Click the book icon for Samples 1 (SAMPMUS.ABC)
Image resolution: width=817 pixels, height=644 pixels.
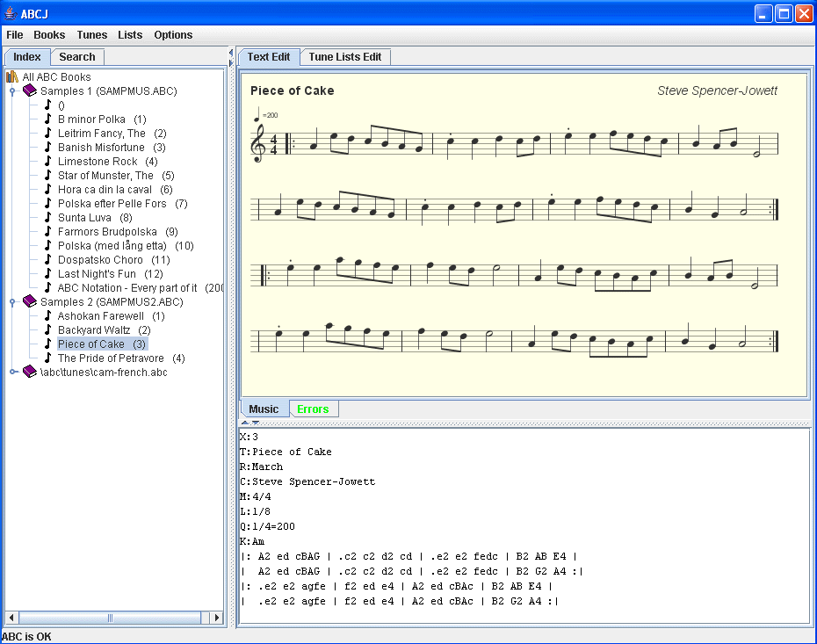(29, 90)
